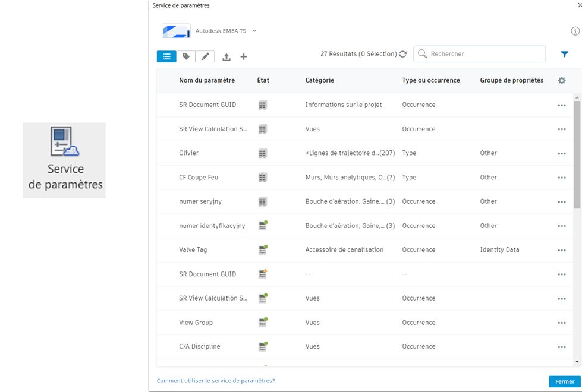The image size is (582, 392).
Task: Select the numer identyfikacyjny parameter
Action: pyautogui.click(x=212, y=226)
